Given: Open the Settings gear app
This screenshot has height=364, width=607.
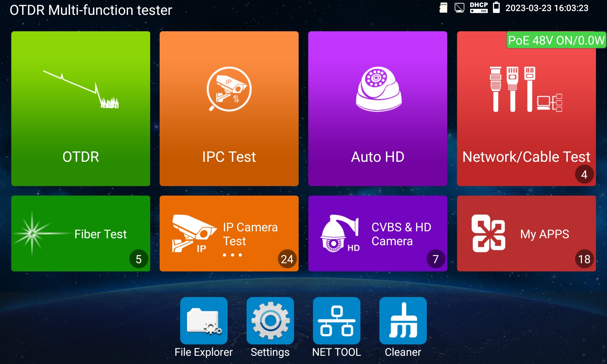Looking at the screenshot, I should [x=270, y=321].
